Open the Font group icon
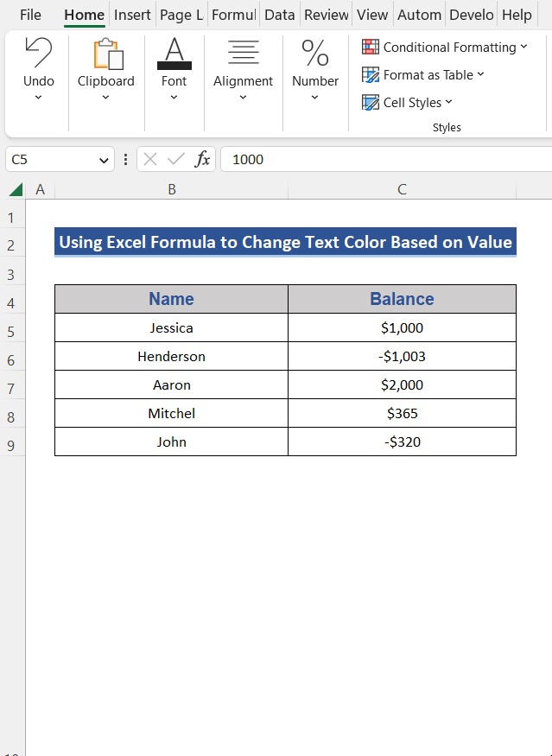 174,54
